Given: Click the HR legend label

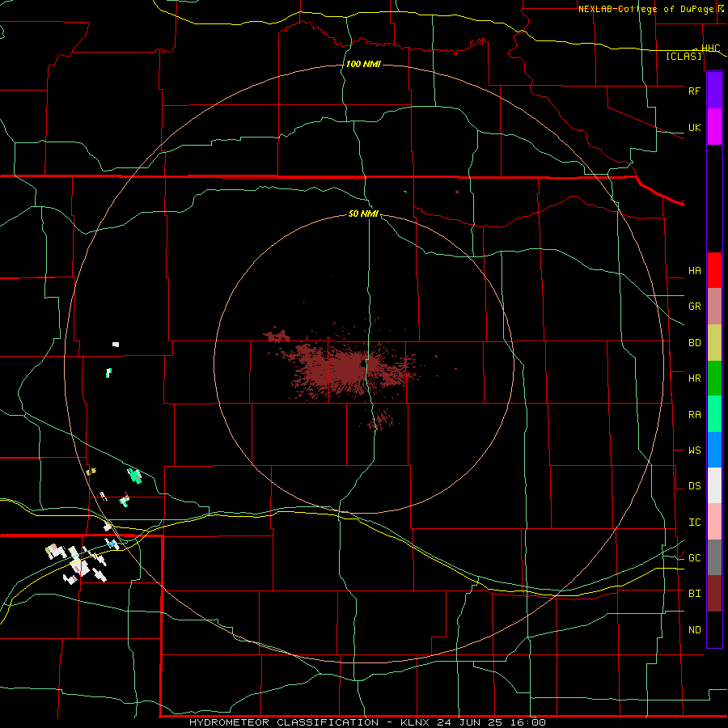Looking at the screenshot, I should [694, 379].
